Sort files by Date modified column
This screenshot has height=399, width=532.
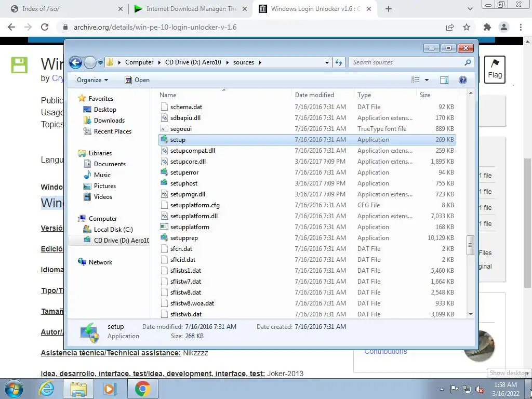pyautogui.click(x=323, y=95)
